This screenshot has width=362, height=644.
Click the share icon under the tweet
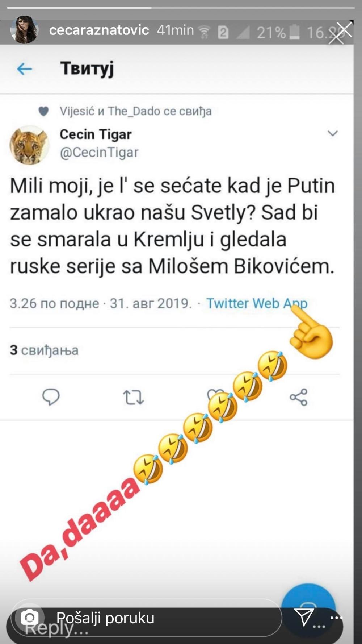click(x=298, y=397)
